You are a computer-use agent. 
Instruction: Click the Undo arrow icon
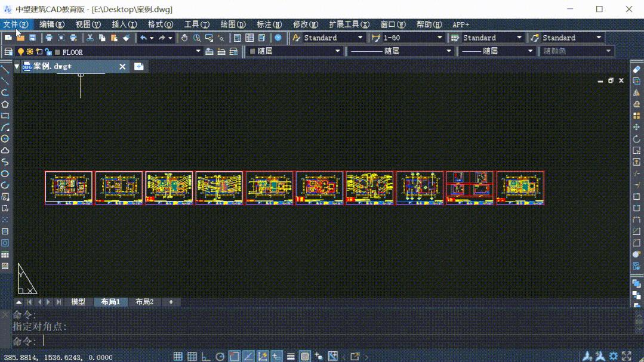tap(143, 37)
